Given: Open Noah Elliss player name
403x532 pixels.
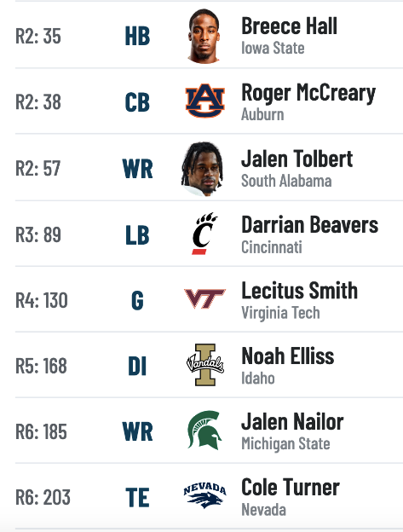Looking at the screenshot, I should click(x=288, y=356).
